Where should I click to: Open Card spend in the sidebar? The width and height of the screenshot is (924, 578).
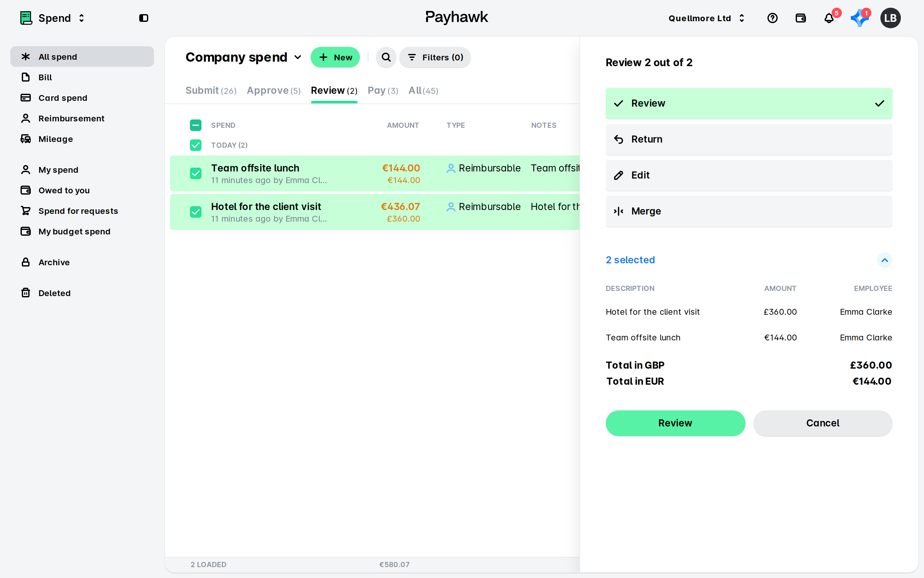82,98
